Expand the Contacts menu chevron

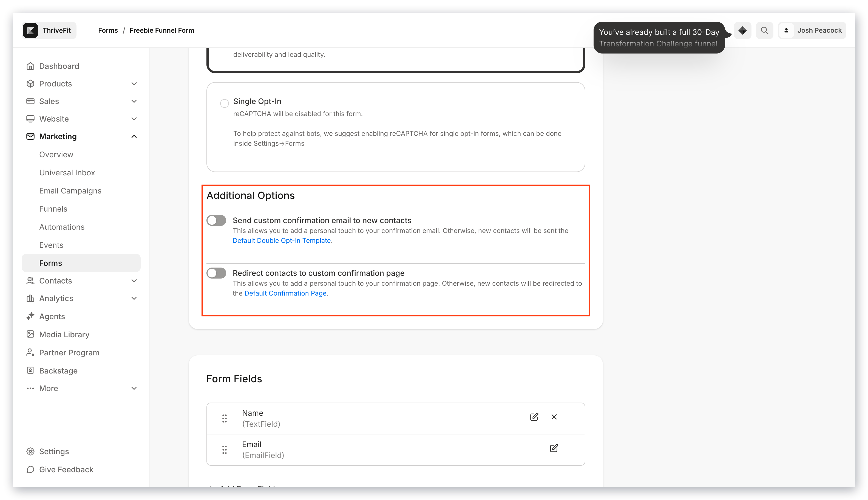pyautogui.click(x=134, y=280)
